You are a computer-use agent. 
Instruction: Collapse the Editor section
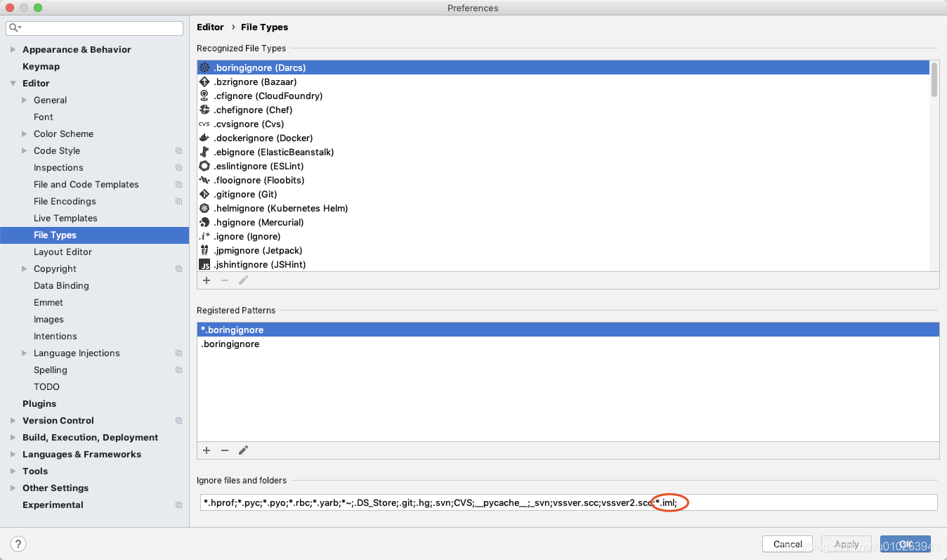pyautogui.click(x=13, y=83)
